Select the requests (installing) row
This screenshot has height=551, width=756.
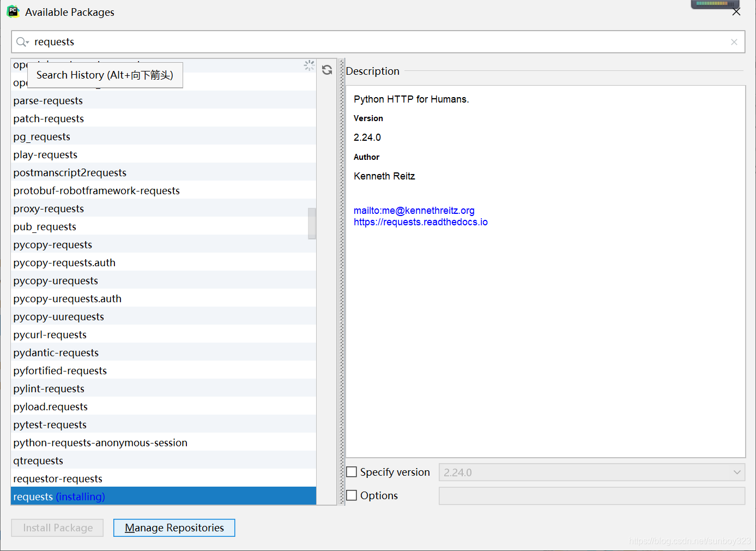click(x=164, y=496)
